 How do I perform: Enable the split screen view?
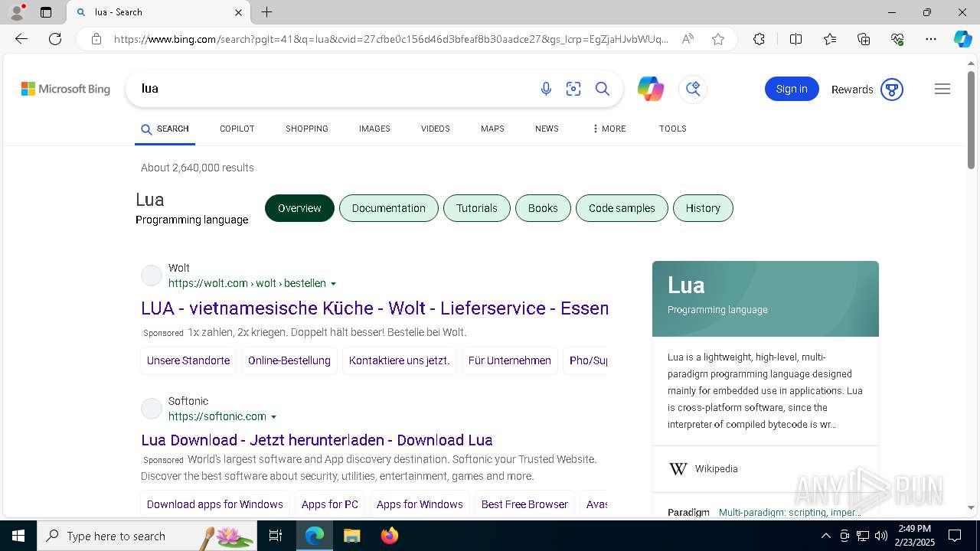click(795, 39)
